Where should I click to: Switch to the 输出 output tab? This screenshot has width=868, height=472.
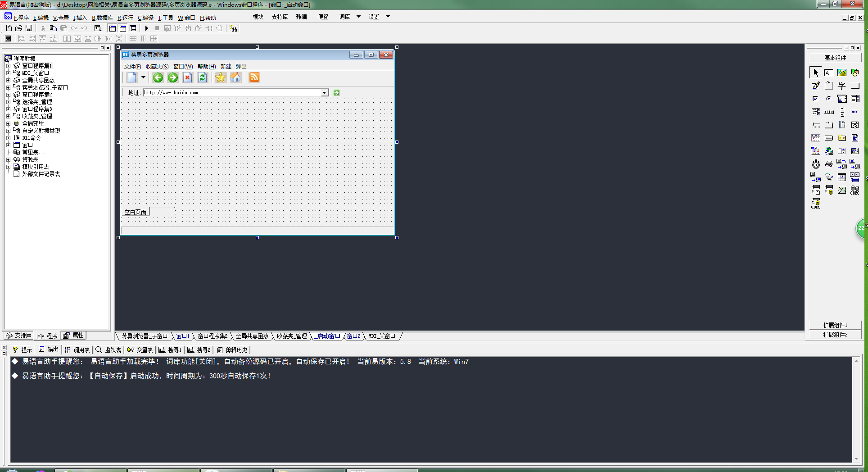click(x=49, y=349)
